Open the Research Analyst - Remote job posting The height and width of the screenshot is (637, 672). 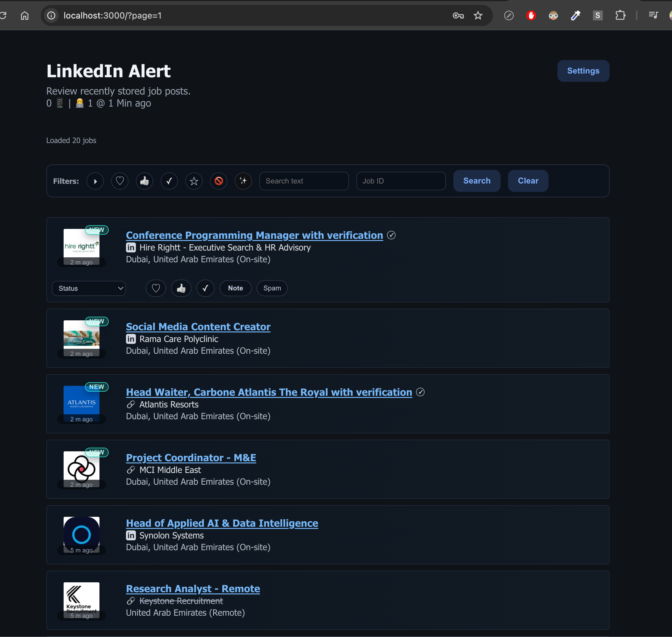tap(193, 588)
